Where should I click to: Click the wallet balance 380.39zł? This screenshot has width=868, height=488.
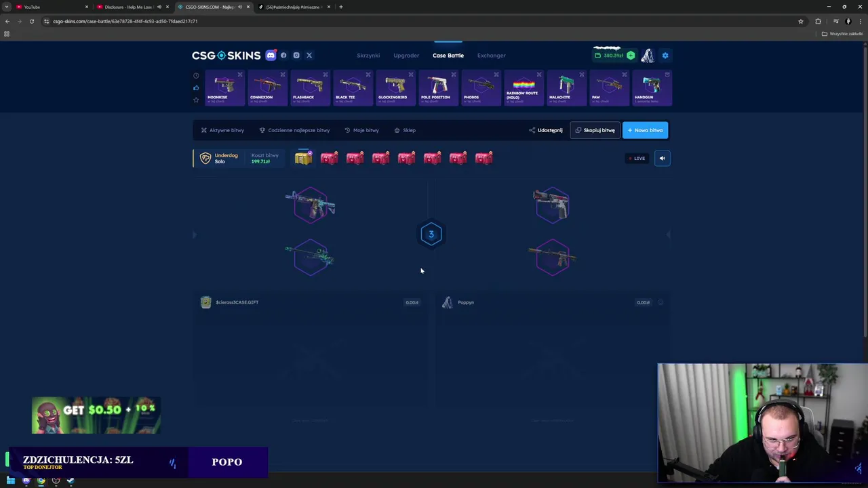609,55
